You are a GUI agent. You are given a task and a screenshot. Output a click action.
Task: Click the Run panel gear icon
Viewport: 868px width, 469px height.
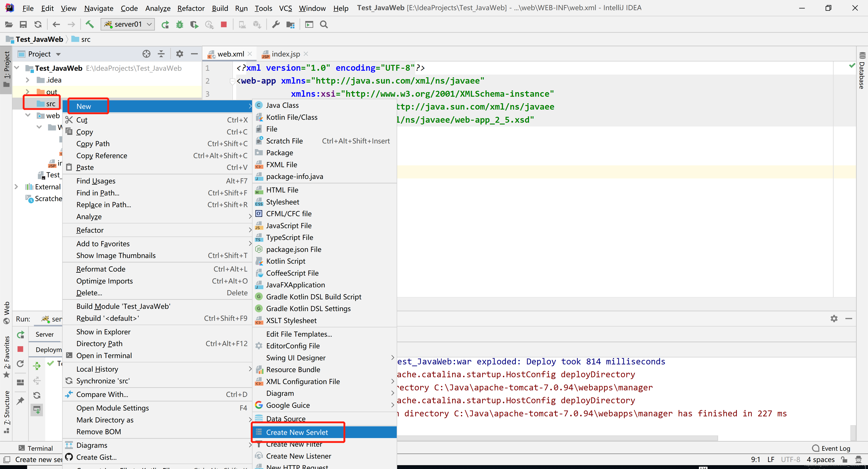(x=834, y=319)
